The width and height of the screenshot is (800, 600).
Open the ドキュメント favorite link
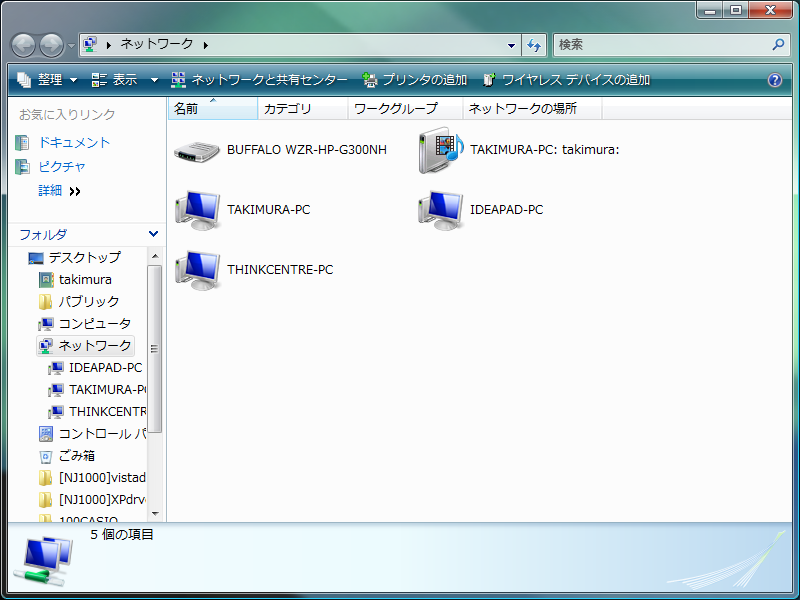click(74, 142)
